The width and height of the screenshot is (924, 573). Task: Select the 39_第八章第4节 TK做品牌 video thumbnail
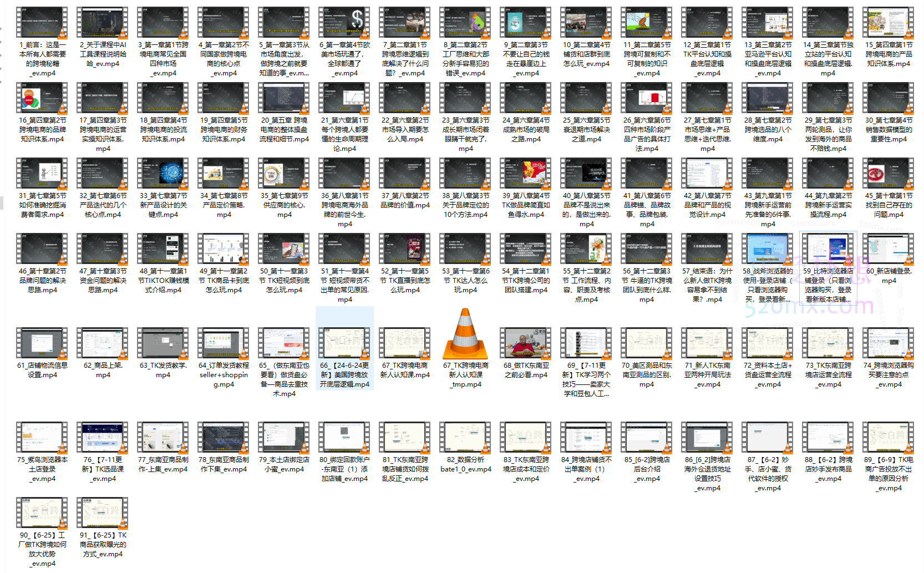[526, 174]
